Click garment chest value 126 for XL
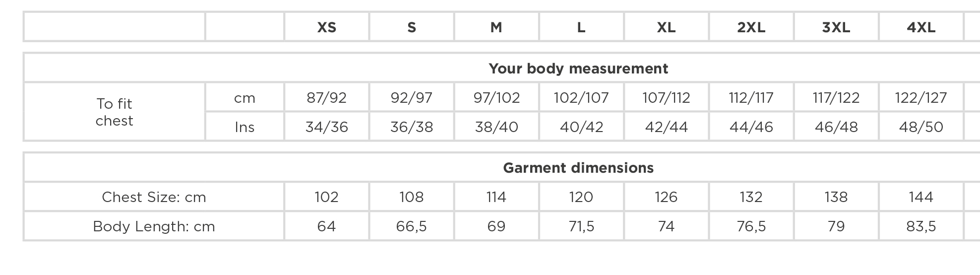Image resolution: width=980 pixels, height=275 pixels. [x=666, y=197]
